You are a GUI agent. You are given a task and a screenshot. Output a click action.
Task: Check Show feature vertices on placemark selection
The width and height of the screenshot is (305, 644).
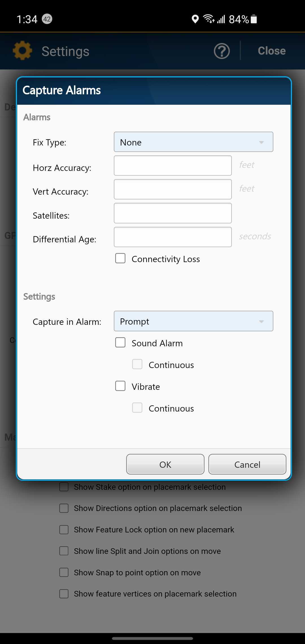coord(64,594)
